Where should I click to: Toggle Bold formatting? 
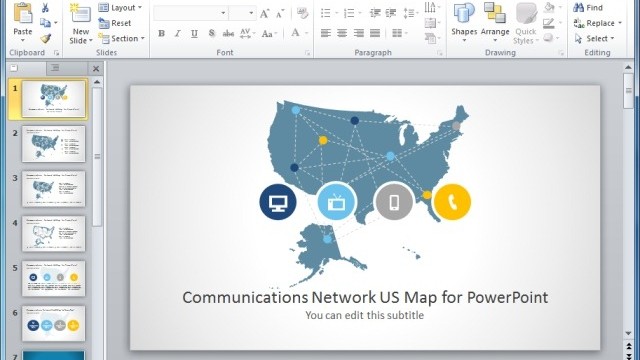pyautogui.click(x=161, y=33)
